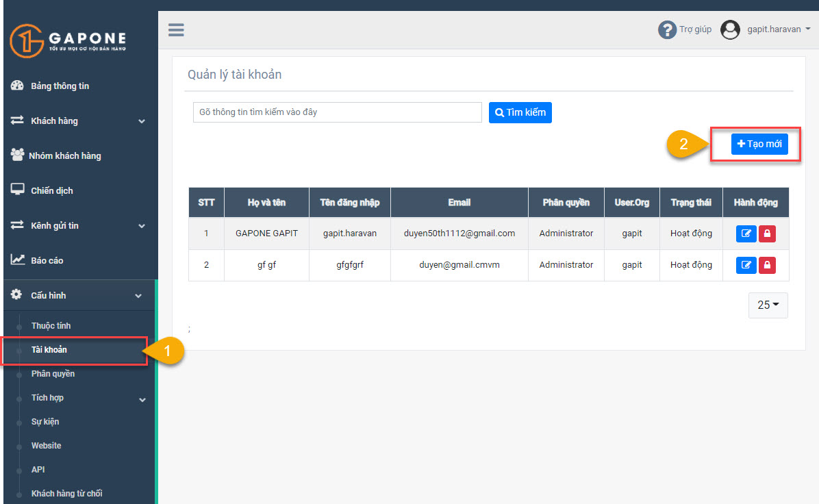Click the user avatar icon
819x504 pixels.
(x=730, y=29)
